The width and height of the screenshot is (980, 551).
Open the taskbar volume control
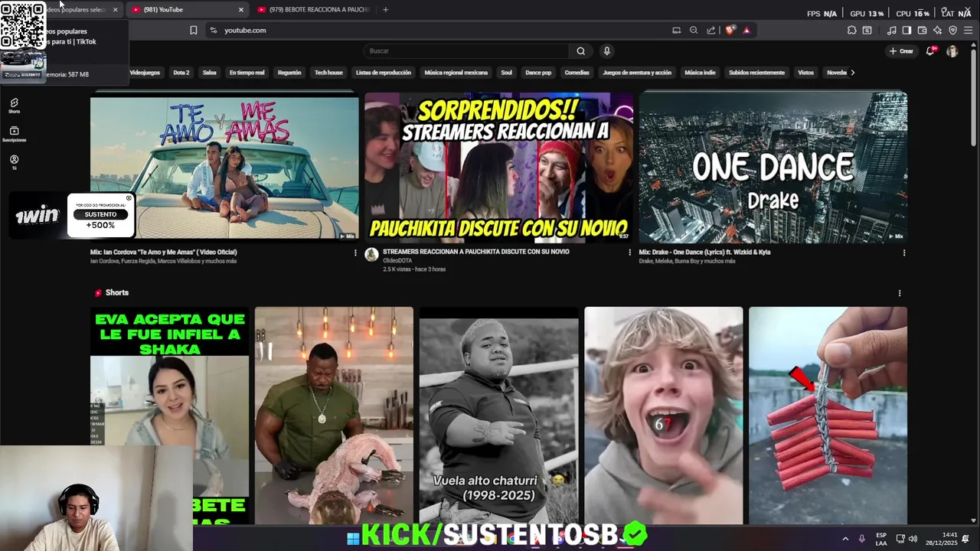[913, 539]
